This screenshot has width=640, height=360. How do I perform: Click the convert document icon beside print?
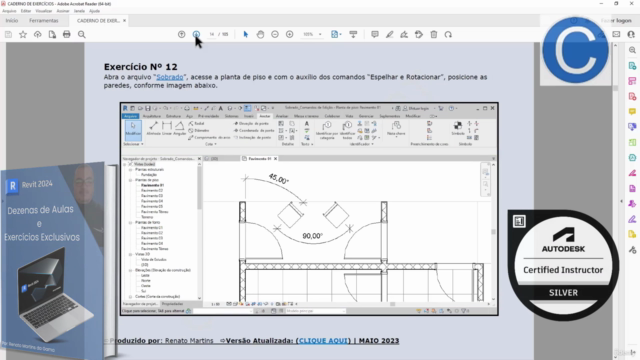52,35
